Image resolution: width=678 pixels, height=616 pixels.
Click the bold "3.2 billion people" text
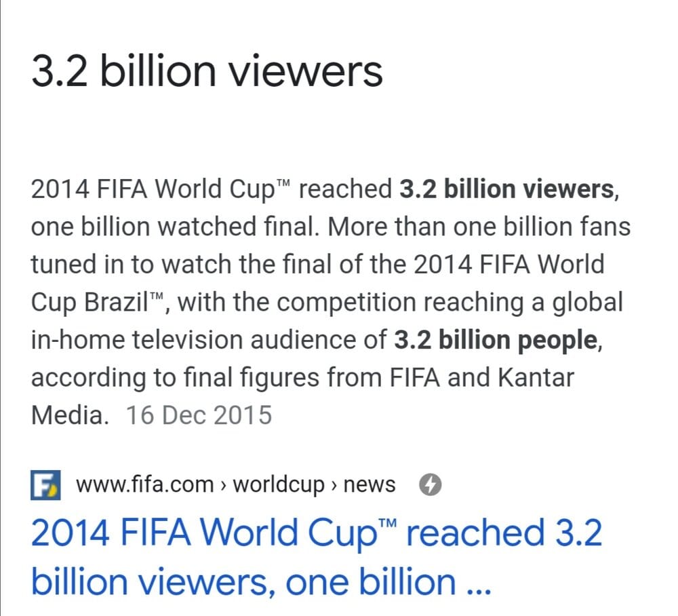(494, 340)
